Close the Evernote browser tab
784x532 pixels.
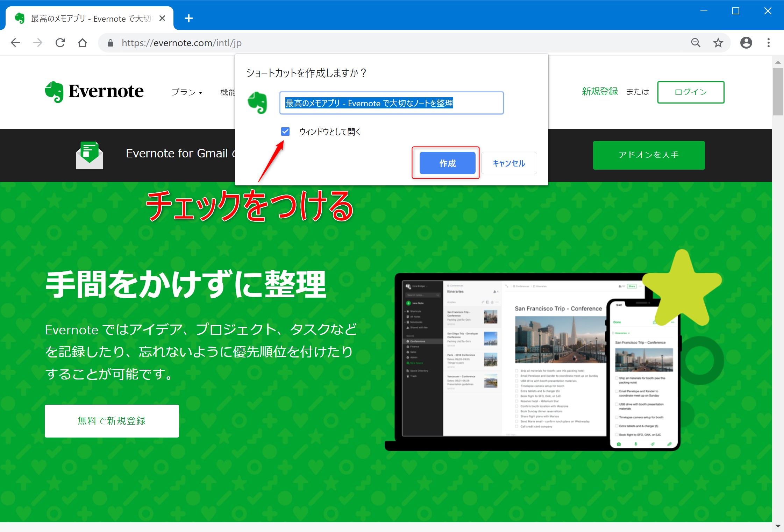coord(162,18)
